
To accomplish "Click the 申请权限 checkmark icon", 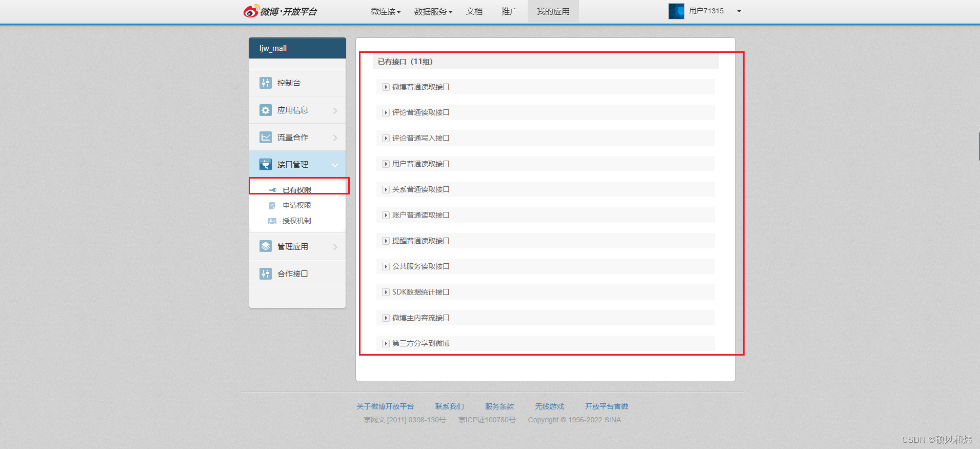I will point(272,205).
